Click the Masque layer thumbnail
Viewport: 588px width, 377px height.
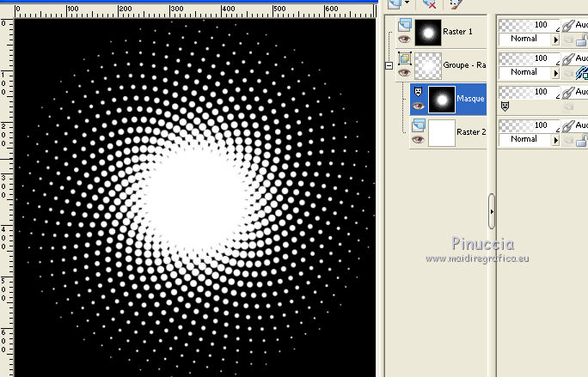click(442, 100)
